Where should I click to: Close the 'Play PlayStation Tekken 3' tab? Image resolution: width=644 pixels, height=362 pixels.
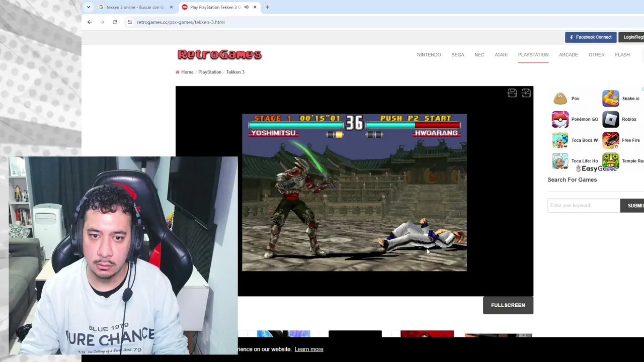[255, 7]
